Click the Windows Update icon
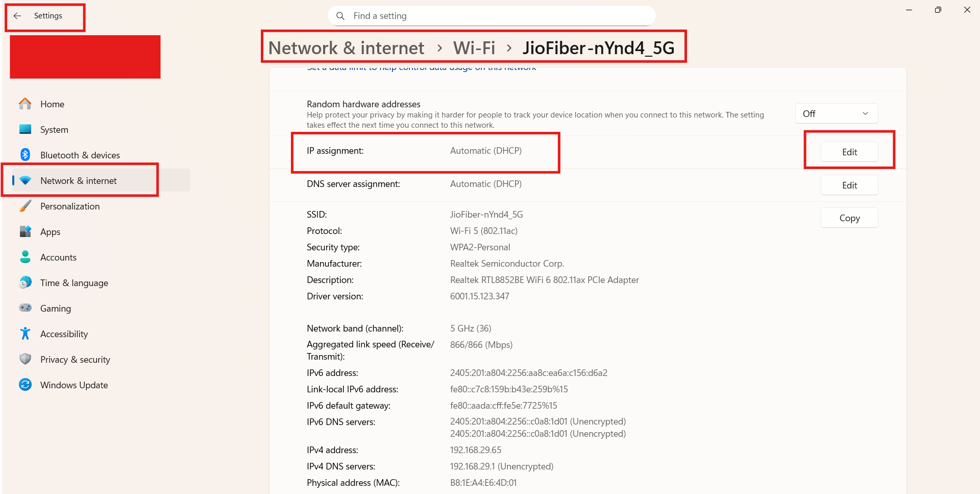The height and width of the screenshot is (494, 980). tap(25, 385)
